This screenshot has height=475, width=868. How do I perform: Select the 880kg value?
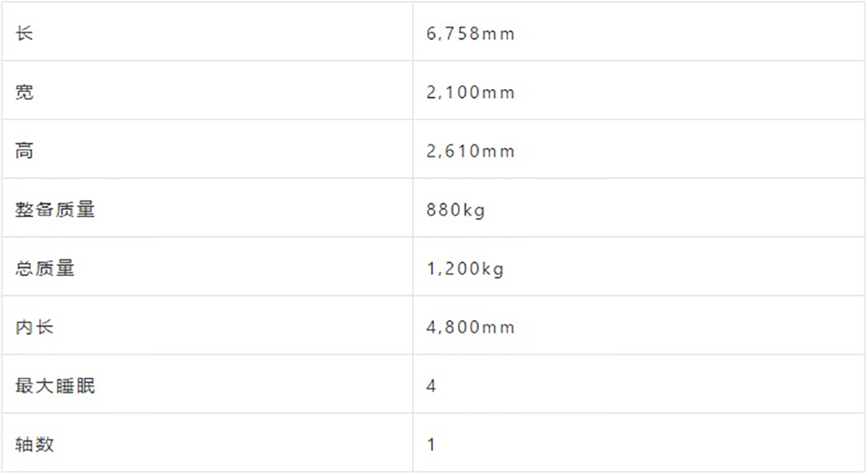[456, 211]
